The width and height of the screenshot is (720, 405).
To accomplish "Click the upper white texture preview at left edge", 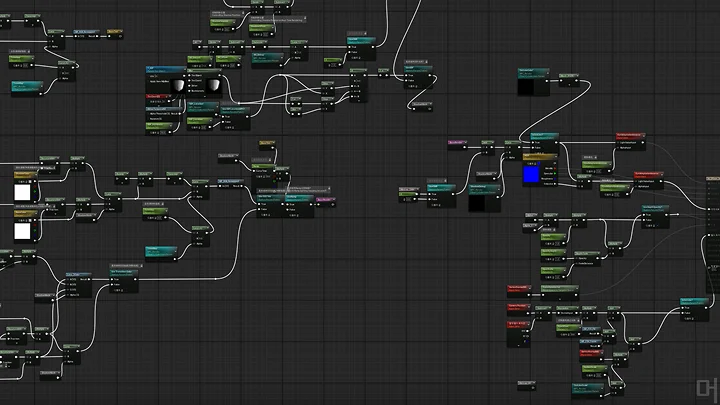I will 22,191.
